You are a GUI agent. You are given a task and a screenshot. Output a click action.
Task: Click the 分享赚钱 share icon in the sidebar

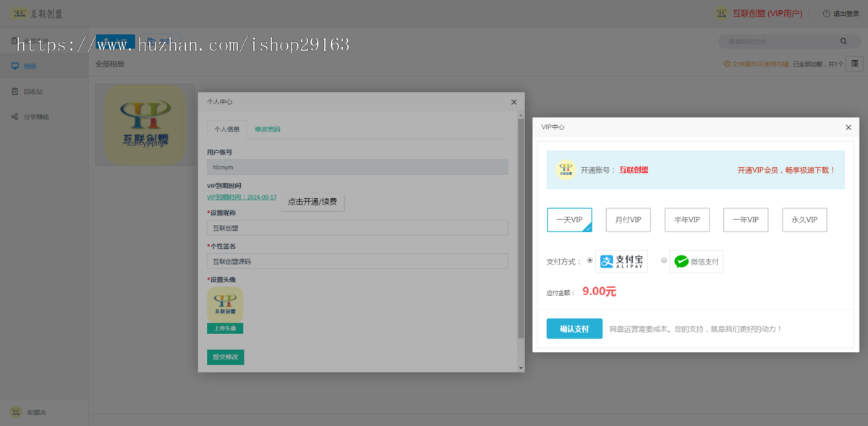[x=14, y=116]
